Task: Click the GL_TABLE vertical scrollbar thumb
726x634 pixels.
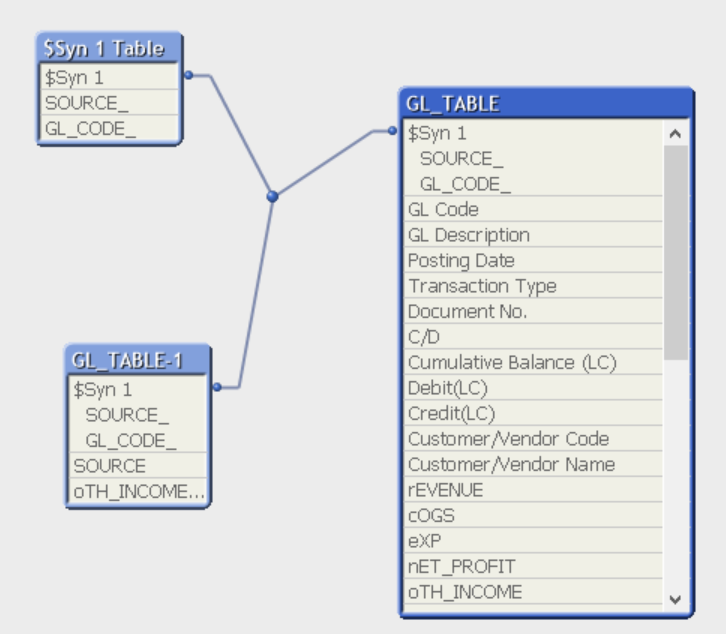Action: (676, 253)
